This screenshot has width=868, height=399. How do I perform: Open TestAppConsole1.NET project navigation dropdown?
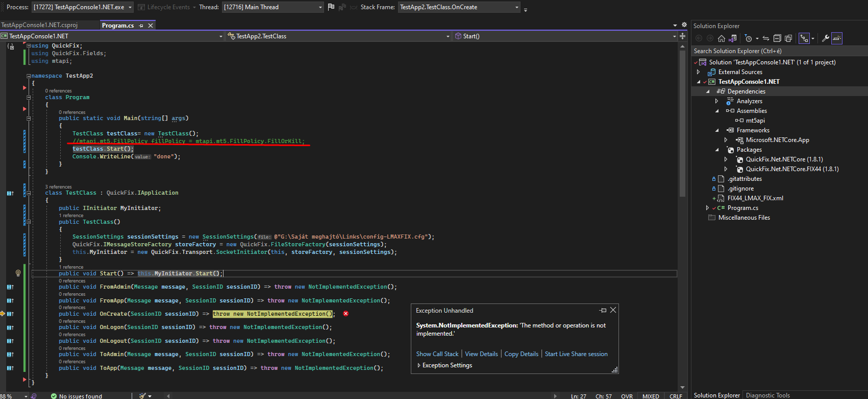[221, 36]
